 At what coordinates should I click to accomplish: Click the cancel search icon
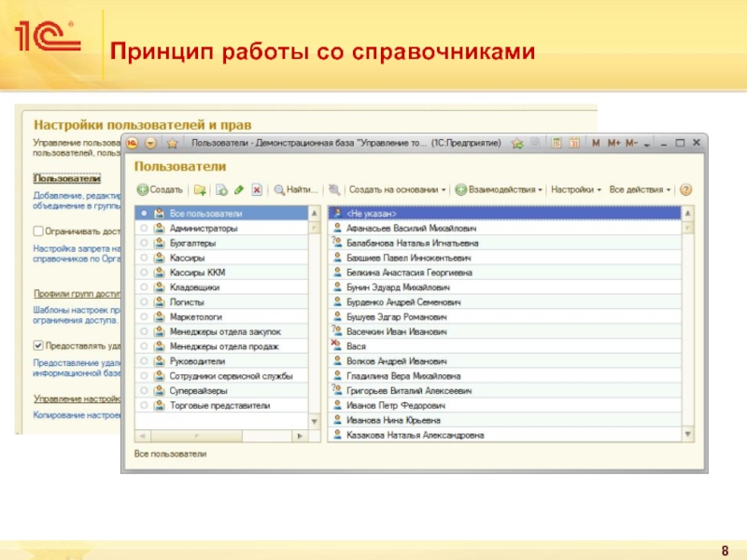point(334,189)
